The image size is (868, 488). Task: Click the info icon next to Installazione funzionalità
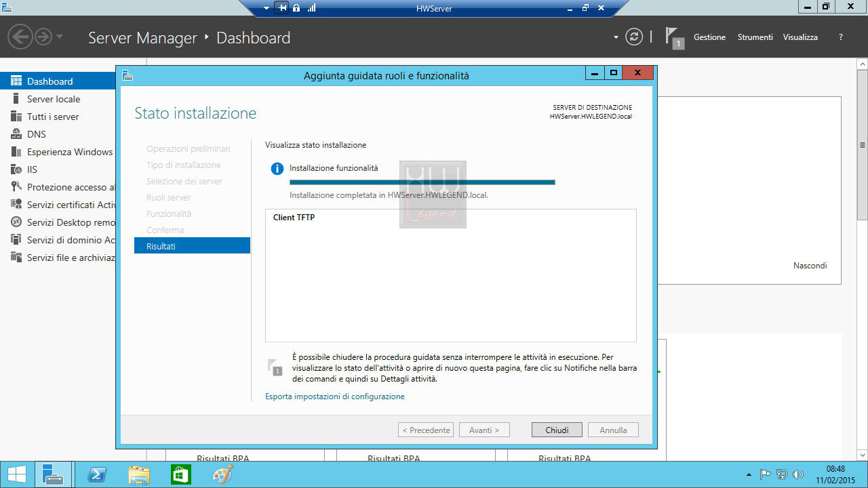click(x=277, y=169)
